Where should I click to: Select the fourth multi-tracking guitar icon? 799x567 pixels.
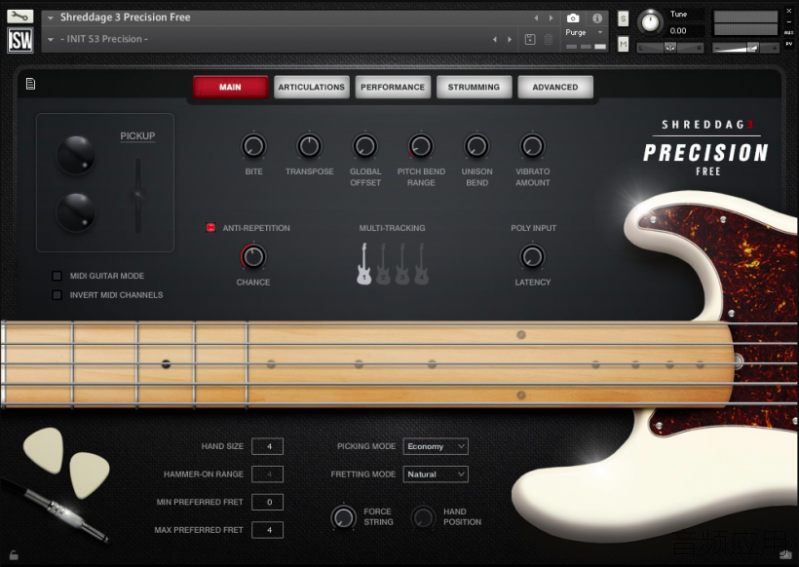click(x=421, y=263)
